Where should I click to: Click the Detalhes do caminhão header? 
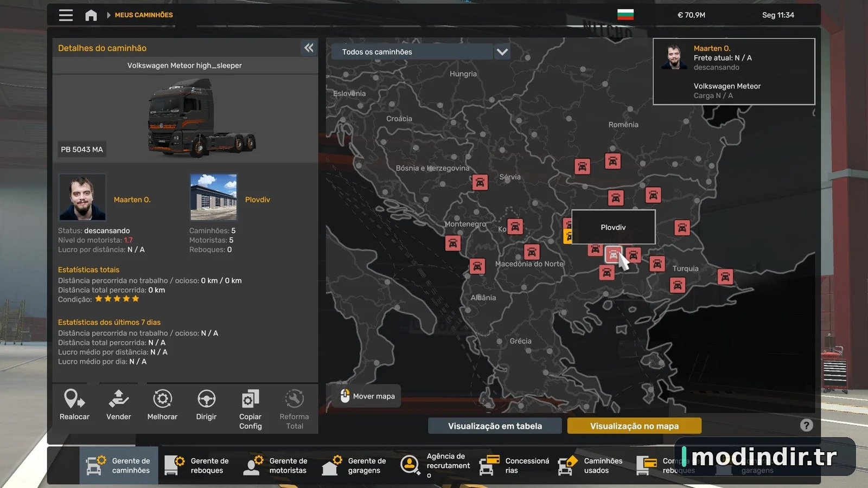click(102, 48)
